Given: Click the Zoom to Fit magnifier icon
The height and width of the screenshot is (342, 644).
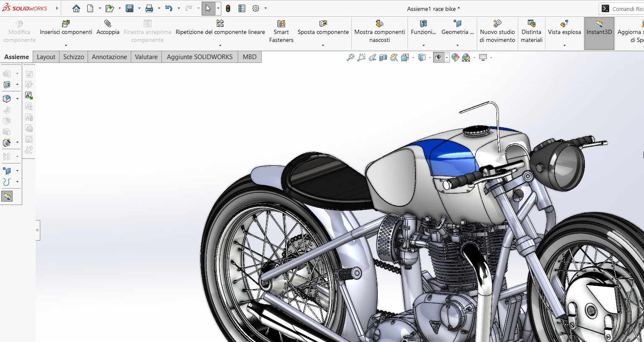Looking at the screenshot, I should coord(351,58).
